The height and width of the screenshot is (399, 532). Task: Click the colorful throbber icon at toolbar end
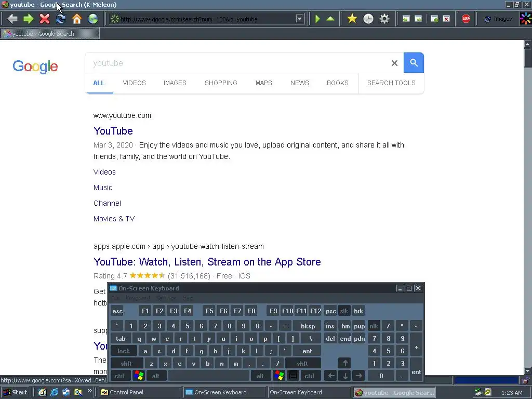pos(526,19)
